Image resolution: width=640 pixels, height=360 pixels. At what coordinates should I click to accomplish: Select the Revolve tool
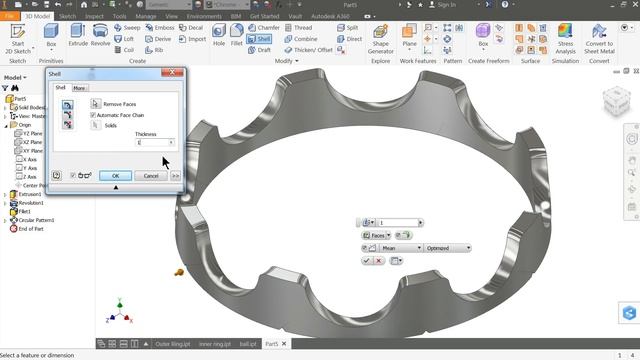[x=100, y=35]
